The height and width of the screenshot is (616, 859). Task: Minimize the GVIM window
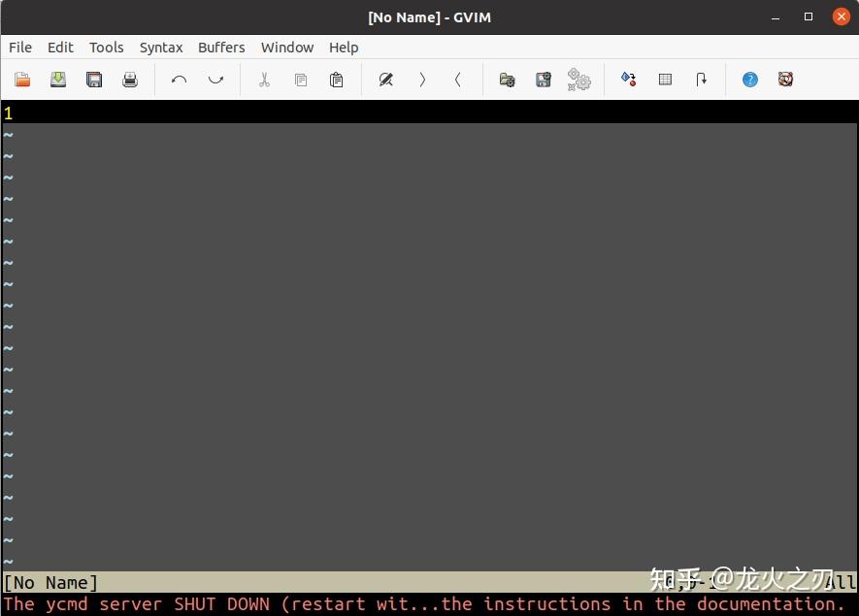pyautogui.click(x=776, y=17)
